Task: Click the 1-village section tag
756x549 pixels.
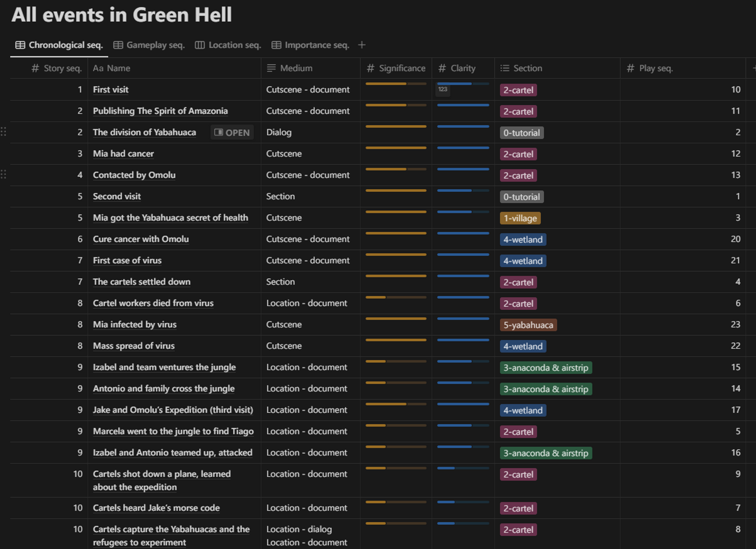Action: 520,218
